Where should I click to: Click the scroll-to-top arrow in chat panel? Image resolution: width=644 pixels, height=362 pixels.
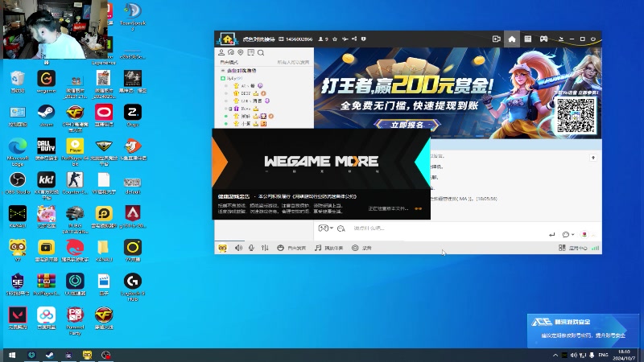click(593, 158)
